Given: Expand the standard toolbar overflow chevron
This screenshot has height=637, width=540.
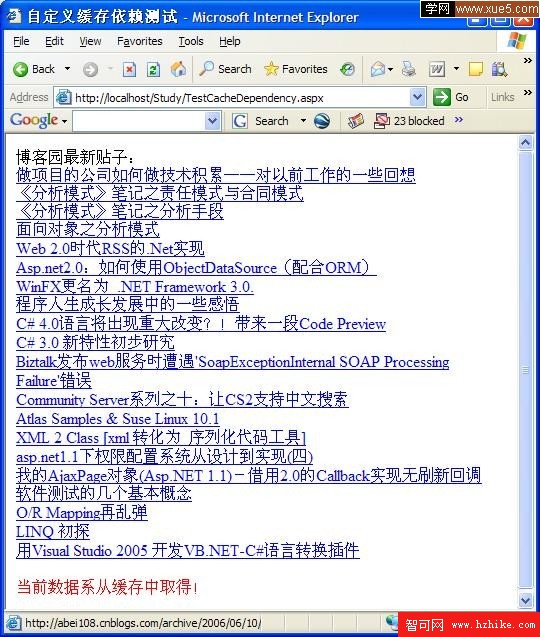Looking at the screenshot, I should (x=527, y=61).
